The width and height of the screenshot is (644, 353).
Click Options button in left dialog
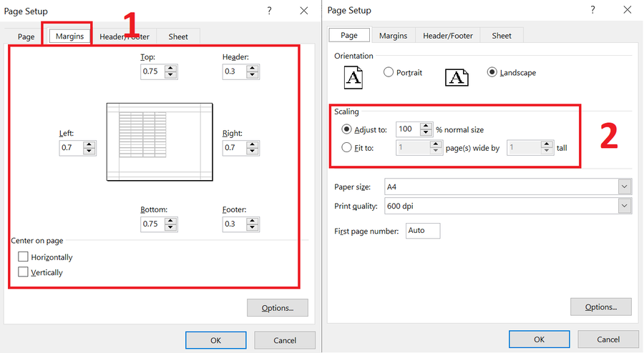(x=277, y=308)
